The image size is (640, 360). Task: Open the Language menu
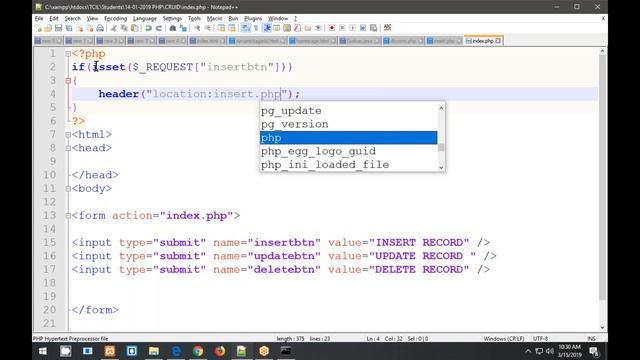(144, 19)
